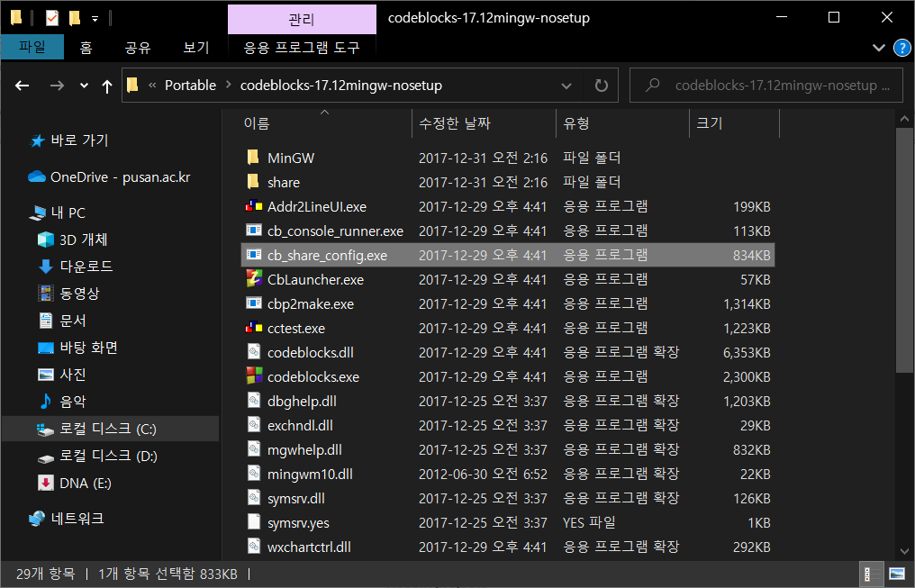Open recent locations dropdown arrow
Image resolution: width=915 pixels, height=588 pixels.
[x=84, y=86]
